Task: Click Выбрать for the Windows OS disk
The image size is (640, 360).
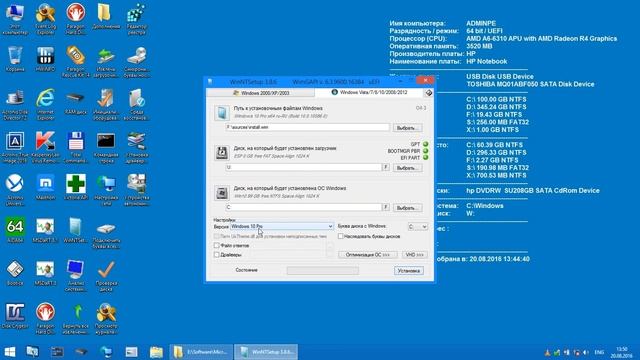Action: point(407,208)
